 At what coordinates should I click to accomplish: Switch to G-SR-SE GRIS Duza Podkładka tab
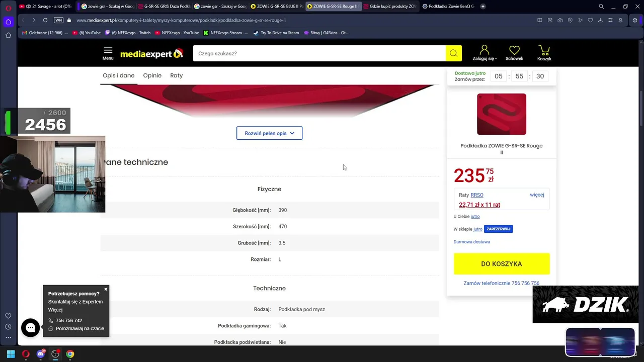click(x=164, y=7)
